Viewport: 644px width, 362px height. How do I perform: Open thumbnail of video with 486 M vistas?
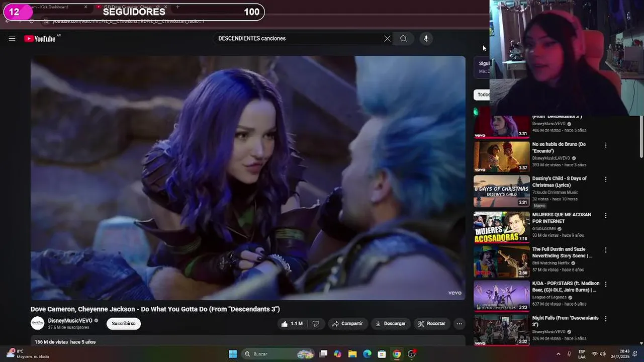pyautogui.click(x=501, y=122)
